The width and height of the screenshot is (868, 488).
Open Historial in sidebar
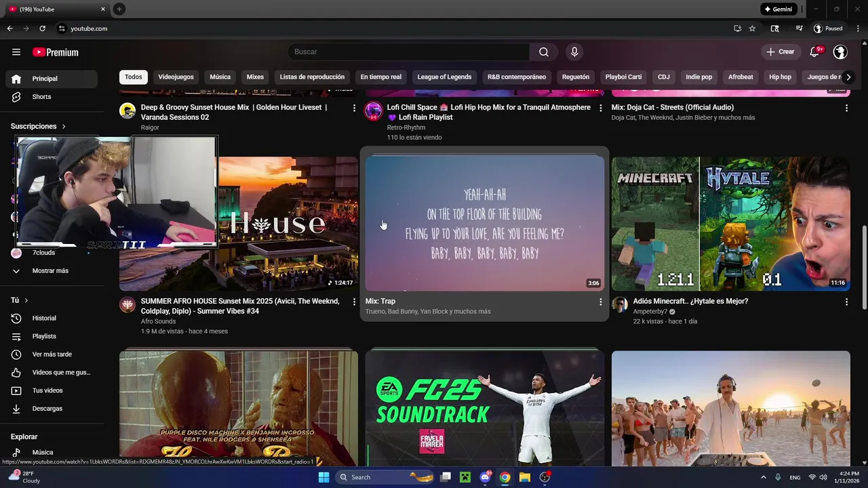click(x=52, y=319)
